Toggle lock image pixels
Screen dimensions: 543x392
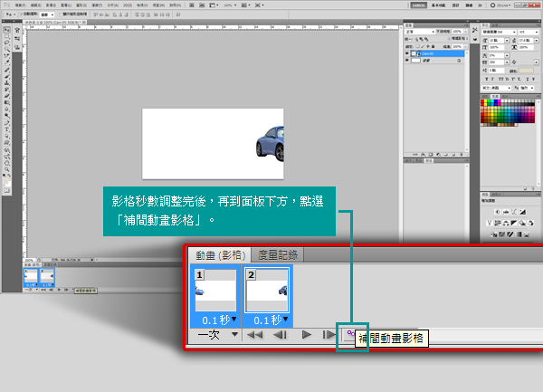[423, 46]
